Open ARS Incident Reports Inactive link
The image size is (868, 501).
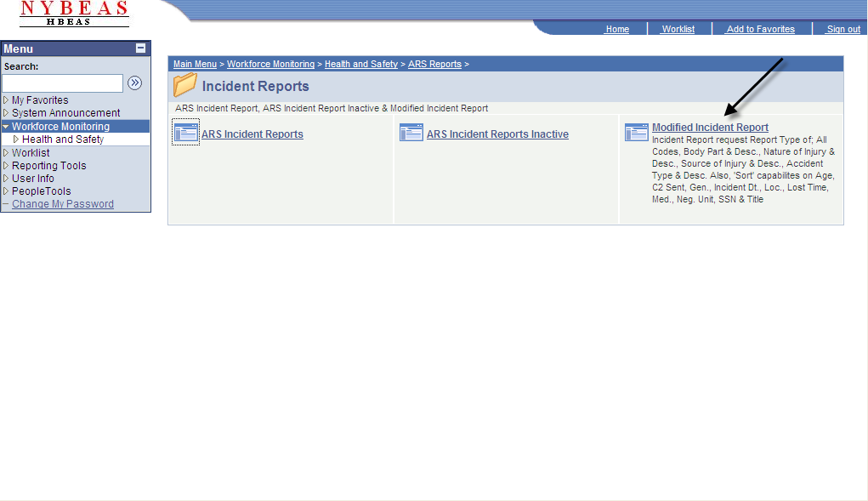pos(497,134)
